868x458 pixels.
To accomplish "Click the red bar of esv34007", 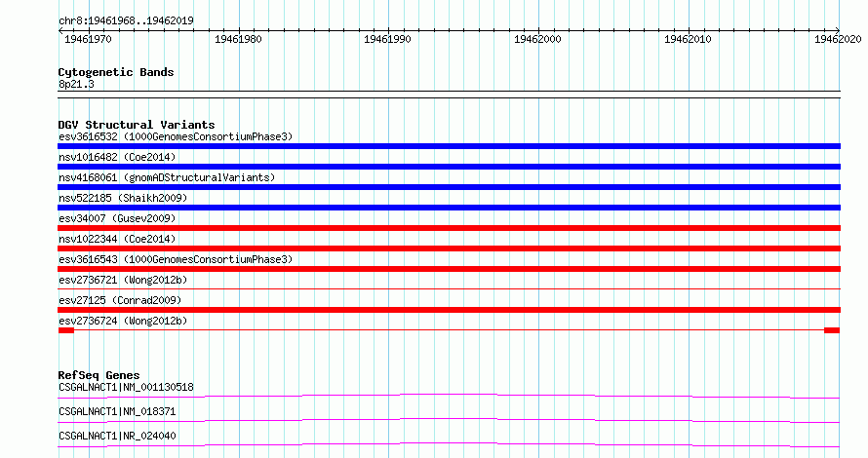I will (x=449, y=228).
